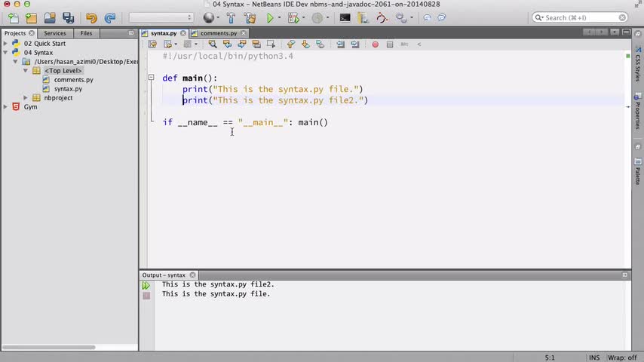The image size is (644, 362).
Task: Click the Profile Project icon
Action: click(317, 17)
